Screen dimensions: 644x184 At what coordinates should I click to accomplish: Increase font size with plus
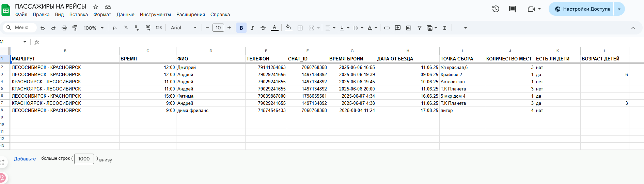pos(229,28)
